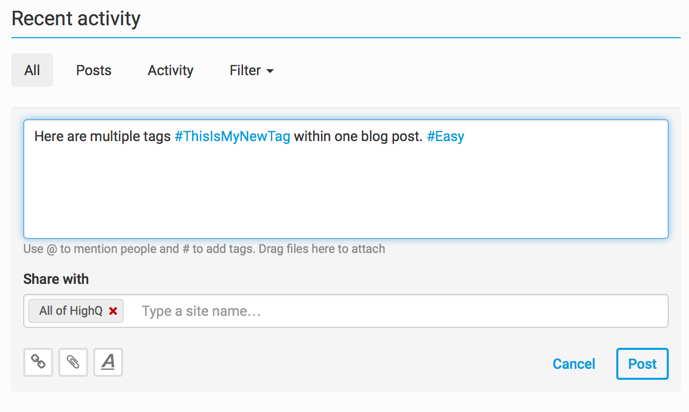This screenshot has width=689, height=412.
Task: Remove the All of HighQ chip with the red X
Action: [x=113, y=311]
